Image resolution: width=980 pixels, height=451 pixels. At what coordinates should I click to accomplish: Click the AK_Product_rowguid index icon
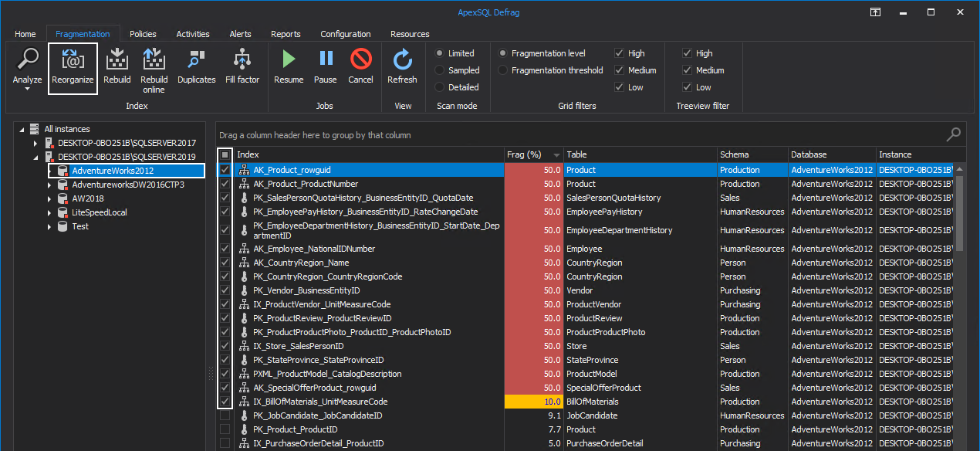click(245, 170)
